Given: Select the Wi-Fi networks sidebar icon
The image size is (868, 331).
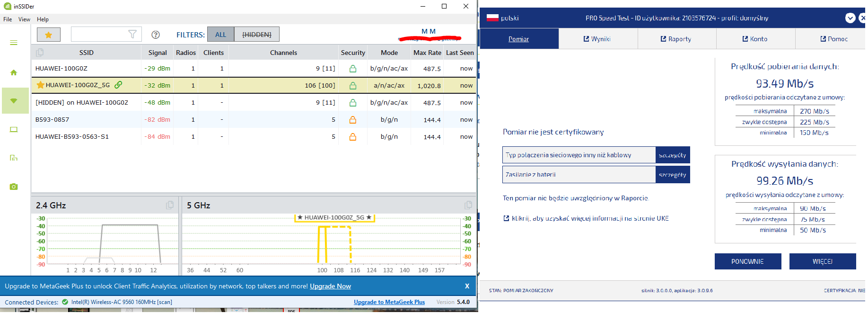Looking at the screenshot, I should pos(15,100).
